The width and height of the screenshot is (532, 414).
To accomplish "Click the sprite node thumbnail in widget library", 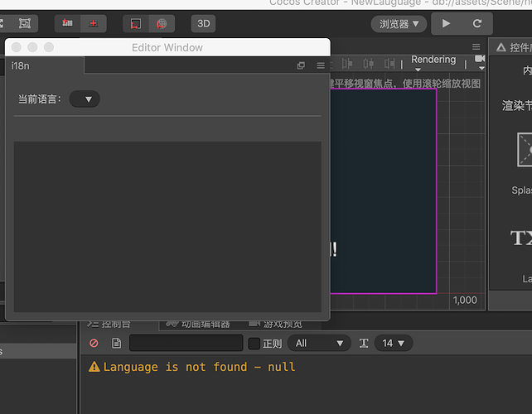I will (525, 150).
